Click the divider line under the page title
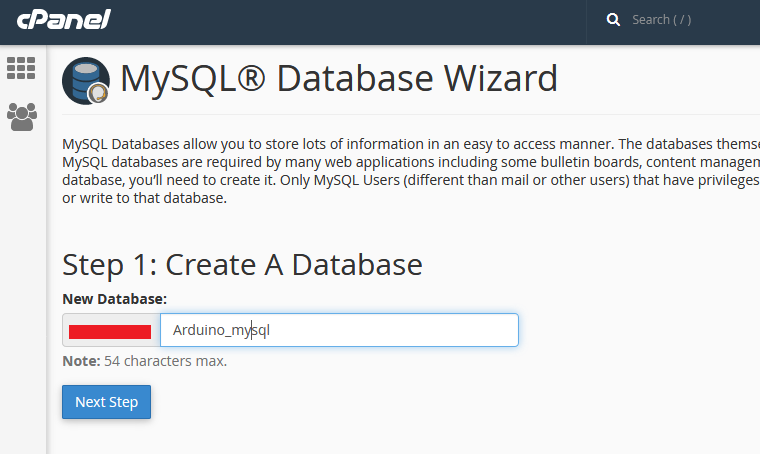The height and width of the screenshot is (454, 760). coord(400,115)
